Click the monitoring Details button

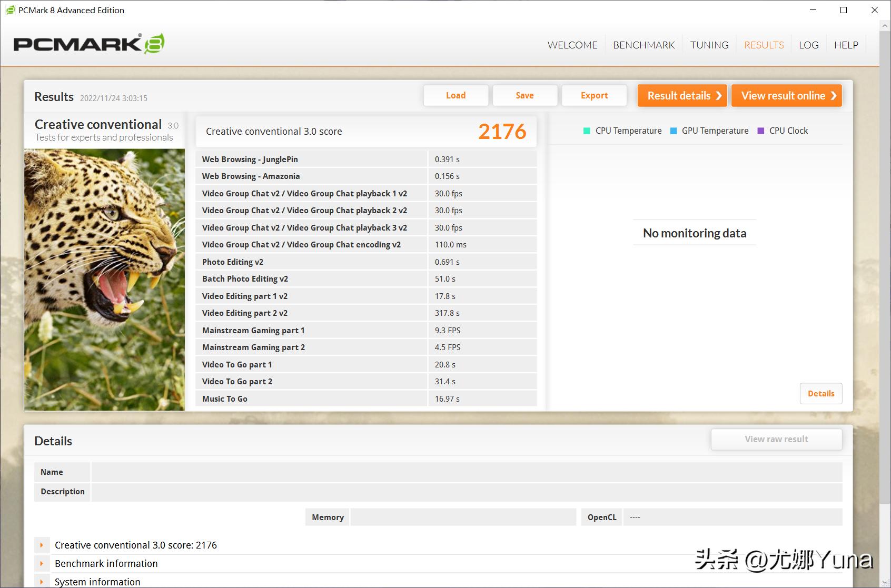point(821,394)
